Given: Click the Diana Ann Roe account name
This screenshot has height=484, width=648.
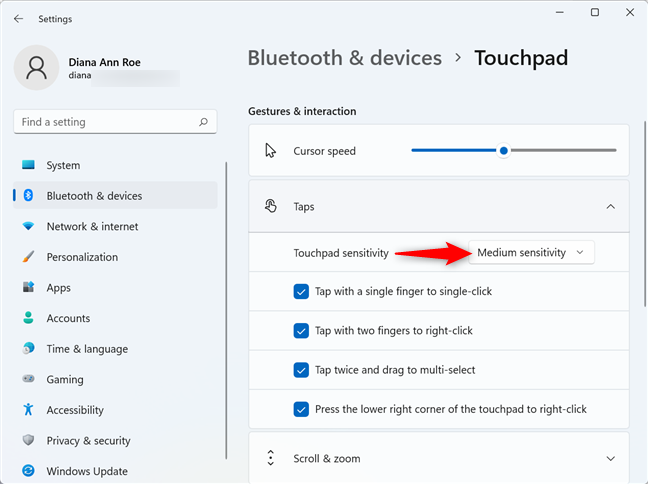Looking at the screenshot, I should (104, 62).
